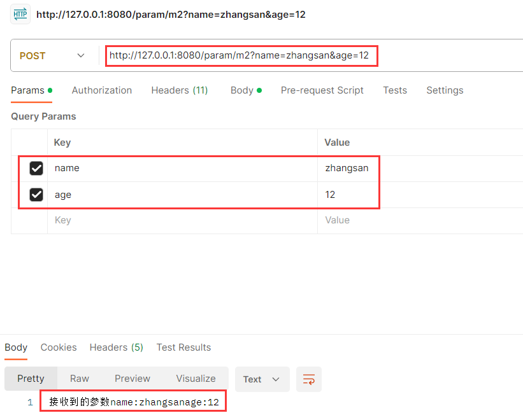This screenshot has width=523, height=420.
Task: Toggle word wrap icon in response
Action: (x=308, y=379)
